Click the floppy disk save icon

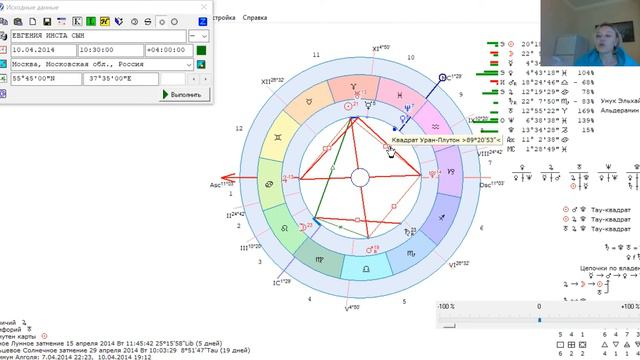coord(47,22)
